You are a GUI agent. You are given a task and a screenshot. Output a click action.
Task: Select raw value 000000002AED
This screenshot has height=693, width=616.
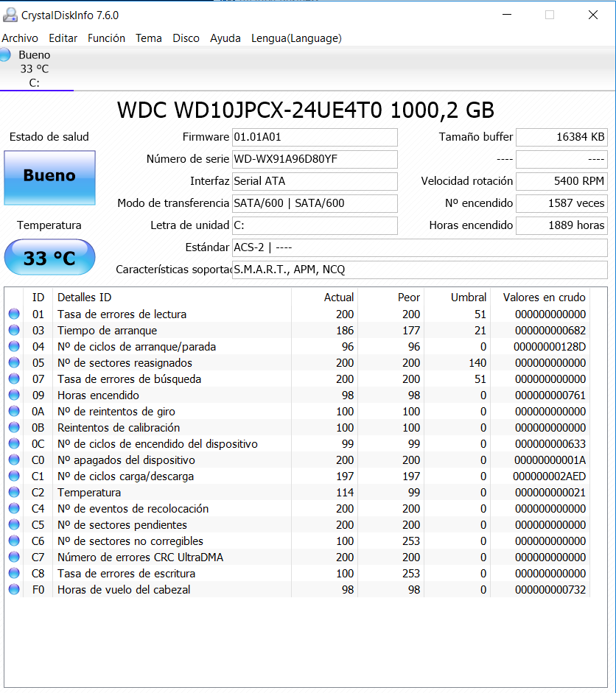[x=549, y=476]
